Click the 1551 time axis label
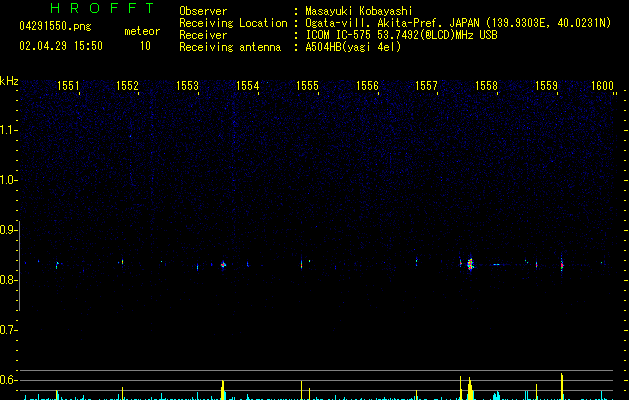This screenshot has width=629, height=400. (68, 86)
